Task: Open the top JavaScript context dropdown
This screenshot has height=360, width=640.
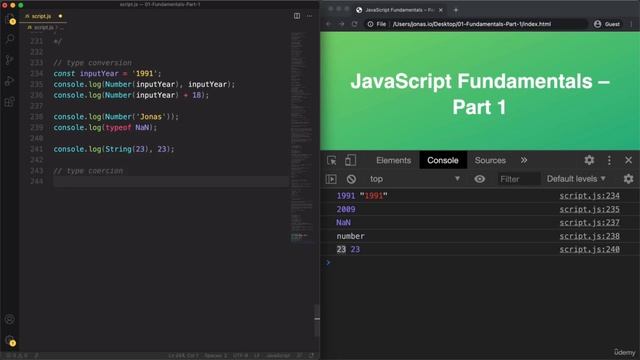Action: 415,179
